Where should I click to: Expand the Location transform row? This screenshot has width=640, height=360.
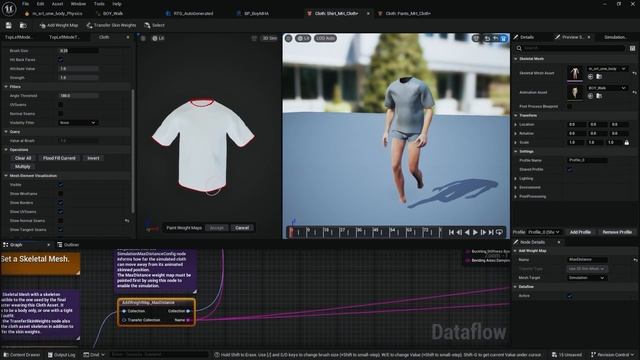click(x=516, y=124)
